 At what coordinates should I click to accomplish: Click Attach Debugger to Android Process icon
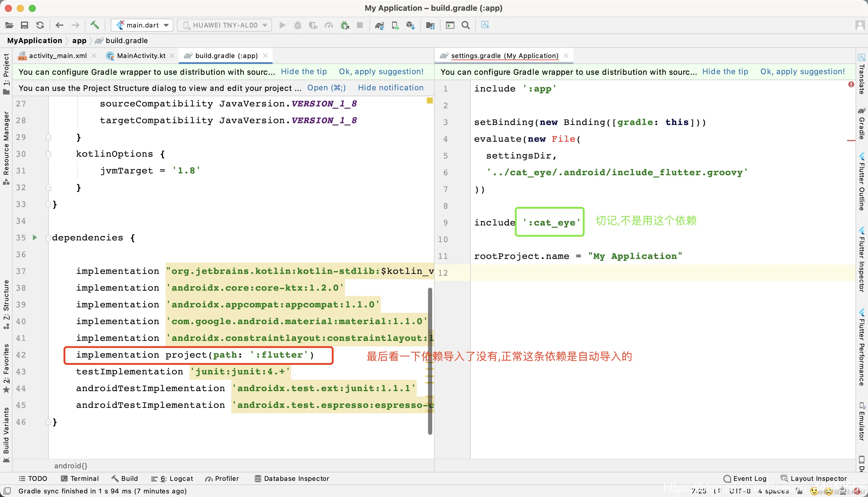pos(345,25)
